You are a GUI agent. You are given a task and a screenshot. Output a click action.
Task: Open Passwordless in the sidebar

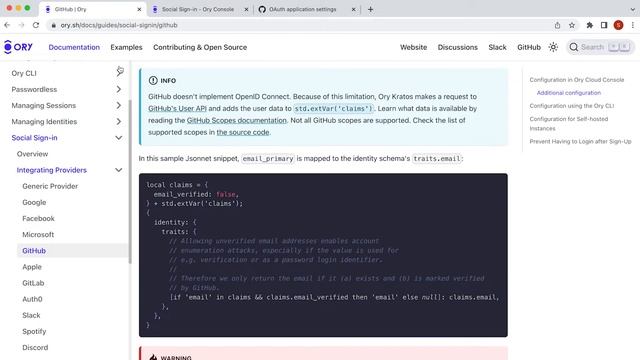click(x=34, y=89)
